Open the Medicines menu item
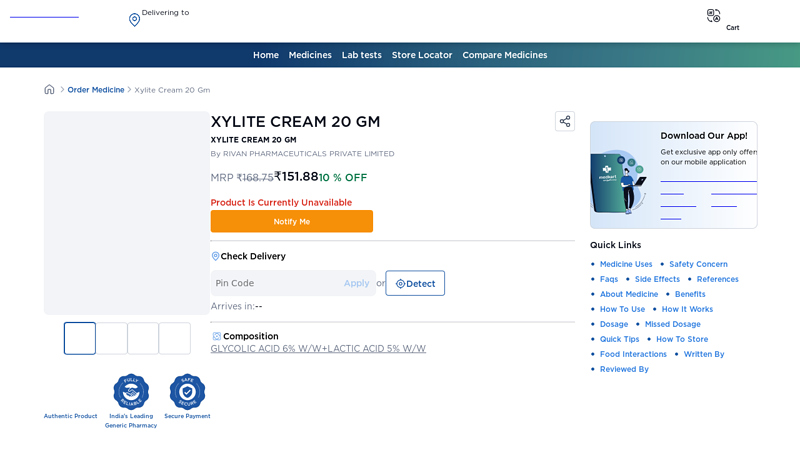The image size is (800, 450). click(x=310, y=55)
